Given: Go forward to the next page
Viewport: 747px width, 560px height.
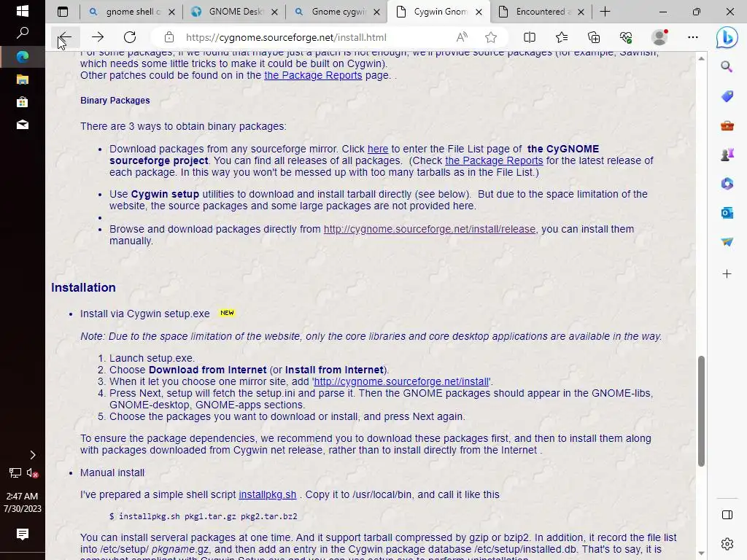Looking at the screenshot, I should (98, 37).
